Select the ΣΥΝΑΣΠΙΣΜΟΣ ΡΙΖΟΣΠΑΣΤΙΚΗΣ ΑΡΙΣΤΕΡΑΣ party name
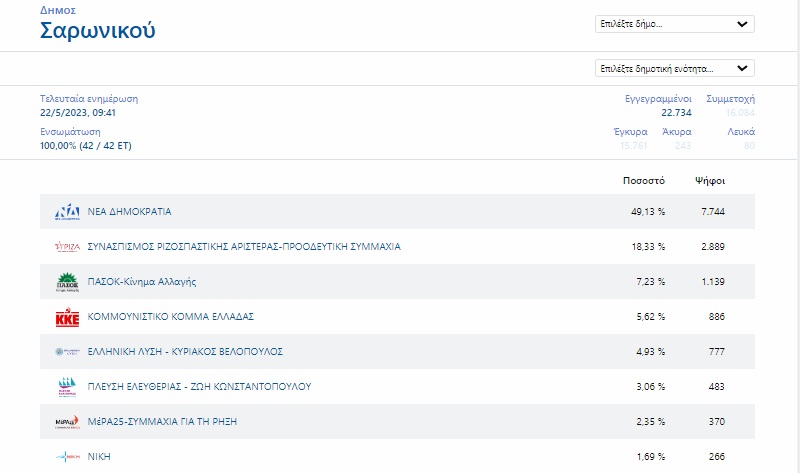Screen dimensions: 800x473 (244, 247)
